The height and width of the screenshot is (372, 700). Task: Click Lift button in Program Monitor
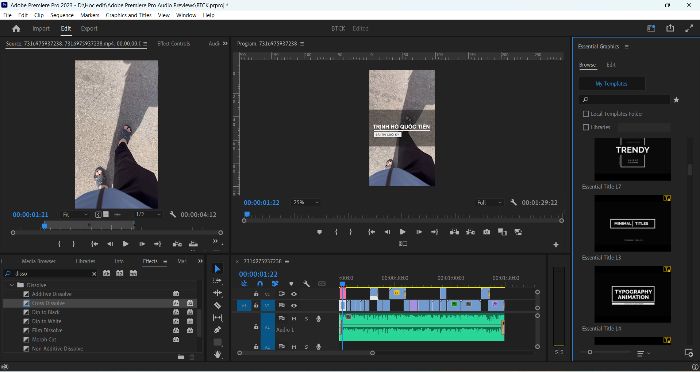coord(454,232)
